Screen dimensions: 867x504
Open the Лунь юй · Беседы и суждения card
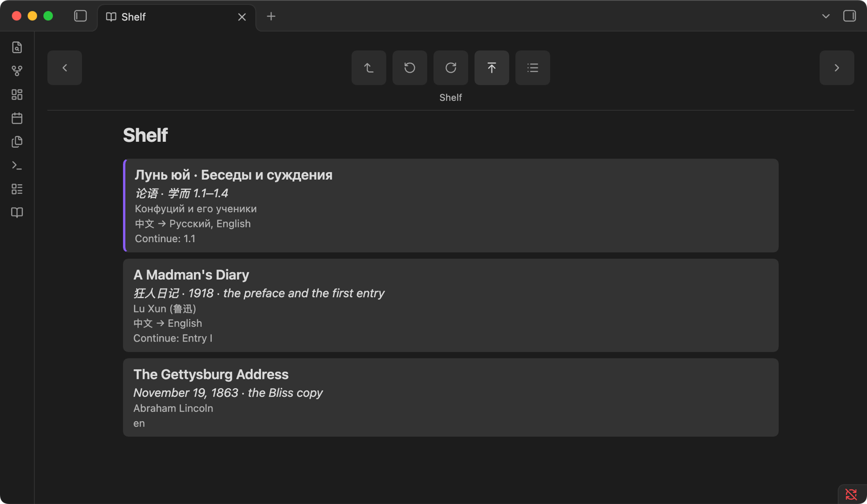[451, 206]
